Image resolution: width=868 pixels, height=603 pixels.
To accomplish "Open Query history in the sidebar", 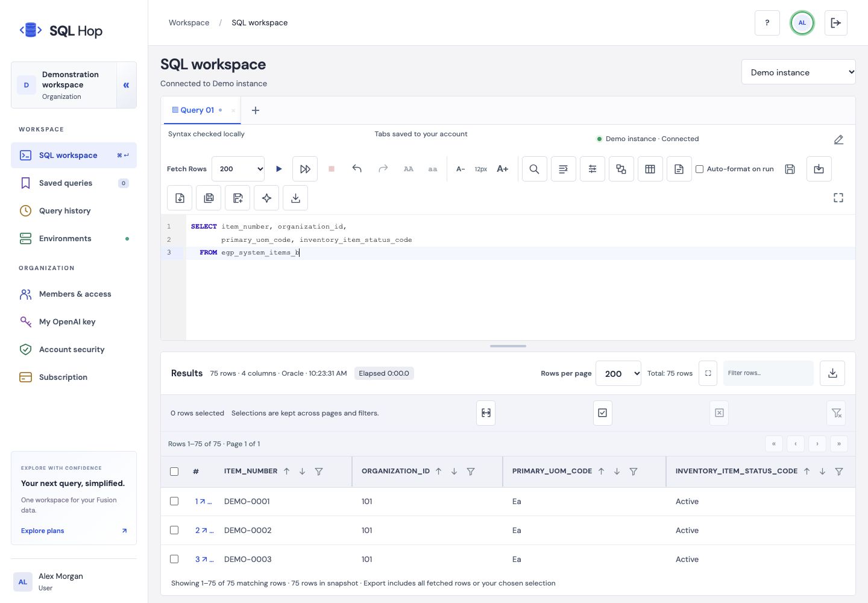I will tap(74, 211).
